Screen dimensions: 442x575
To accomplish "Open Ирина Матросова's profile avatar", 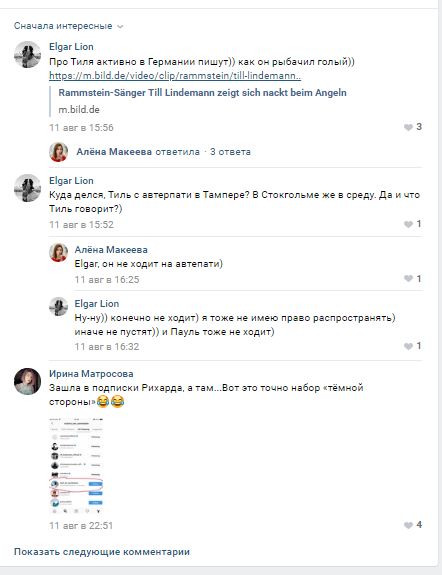I will (28, 381).
